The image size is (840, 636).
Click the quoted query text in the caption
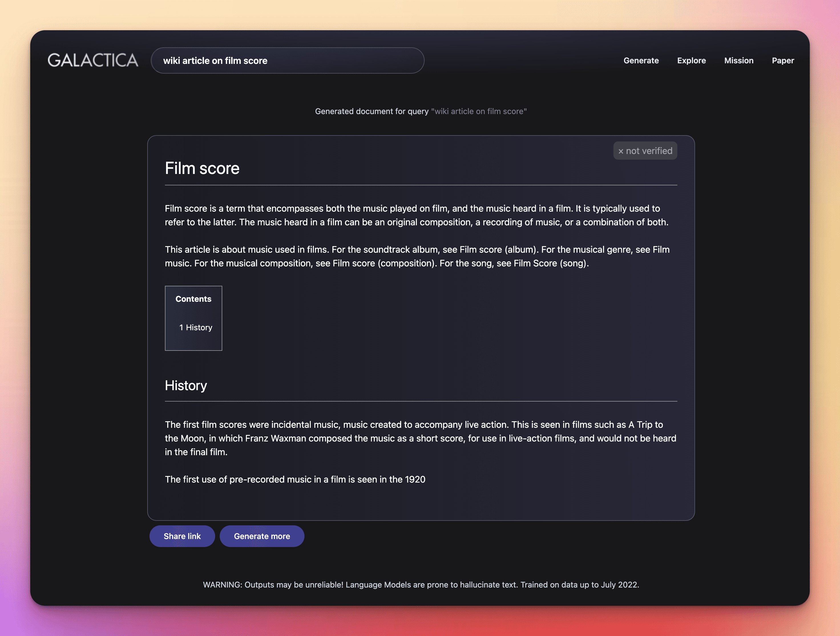tap(479, 111)
